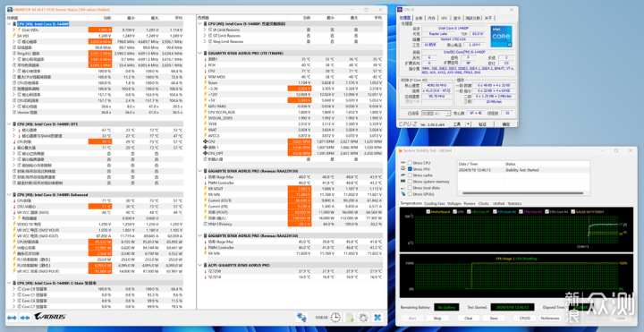Viewport: 644px width, 332px height.
Task: Switch to the SPD tab in CPU-Z
Action: tap(444, 18)
